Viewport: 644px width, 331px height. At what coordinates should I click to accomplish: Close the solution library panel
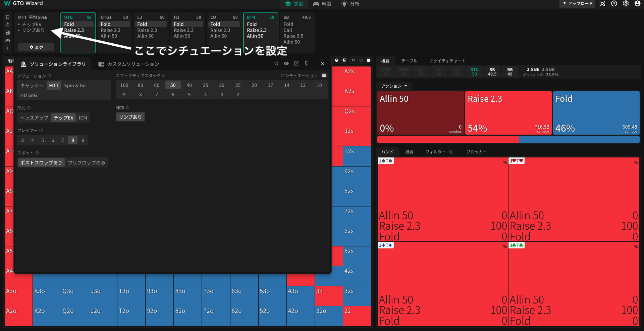[x=323, y=63]
